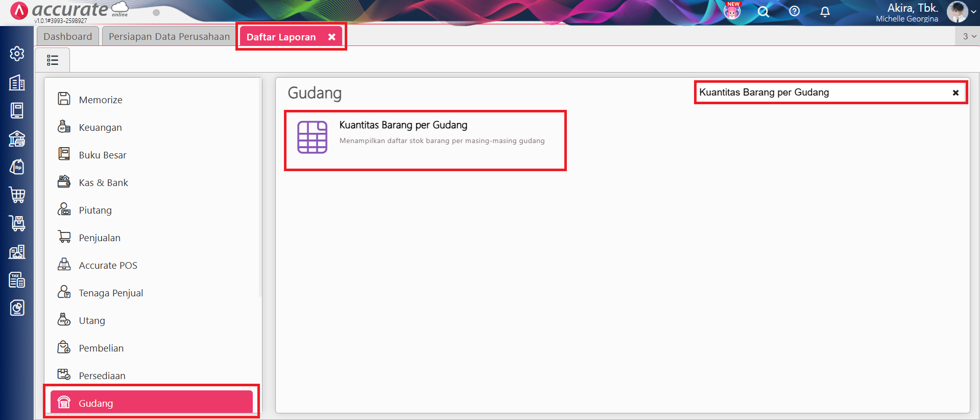Toggle the report list view button
Viewport: 980px width, 420px height.
[x=53, y=60]
